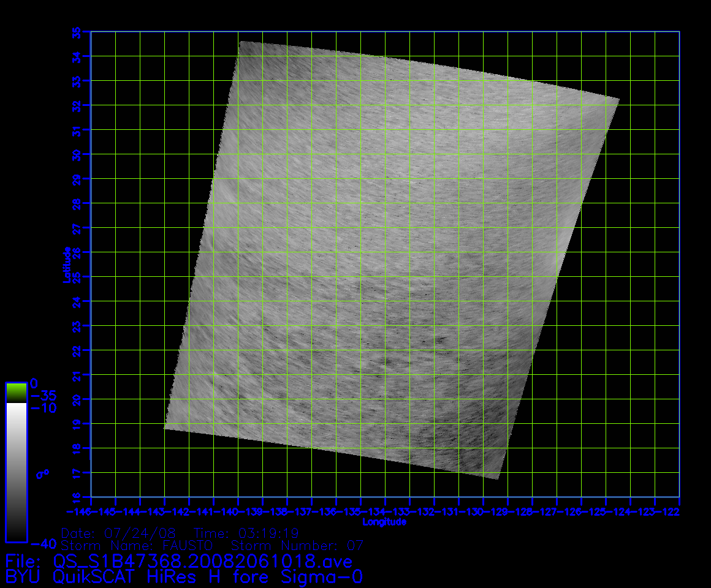Click the -146 longitude tick label
Screen dimensions: 711x588
(78, 512)
